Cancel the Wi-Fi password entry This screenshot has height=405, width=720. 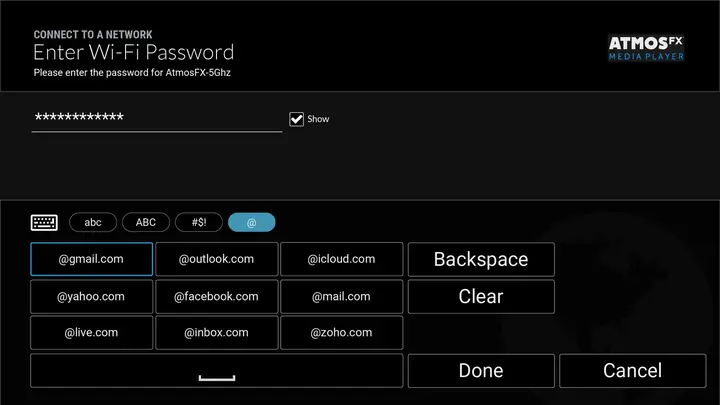click(633, 371)
